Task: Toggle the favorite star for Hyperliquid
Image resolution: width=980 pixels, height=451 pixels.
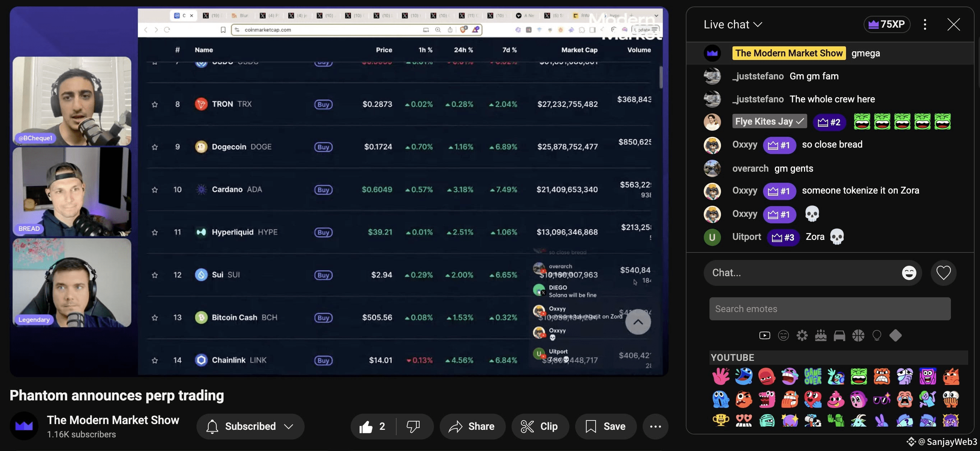Action: click(154, 232)
